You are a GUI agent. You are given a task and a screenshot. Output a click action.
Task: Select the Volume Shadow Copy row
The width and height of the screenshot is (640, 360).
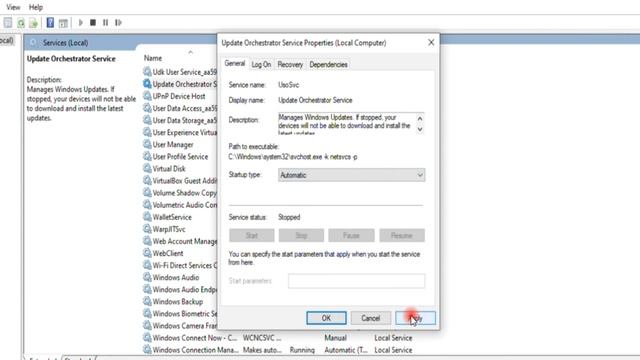(180, 193)
